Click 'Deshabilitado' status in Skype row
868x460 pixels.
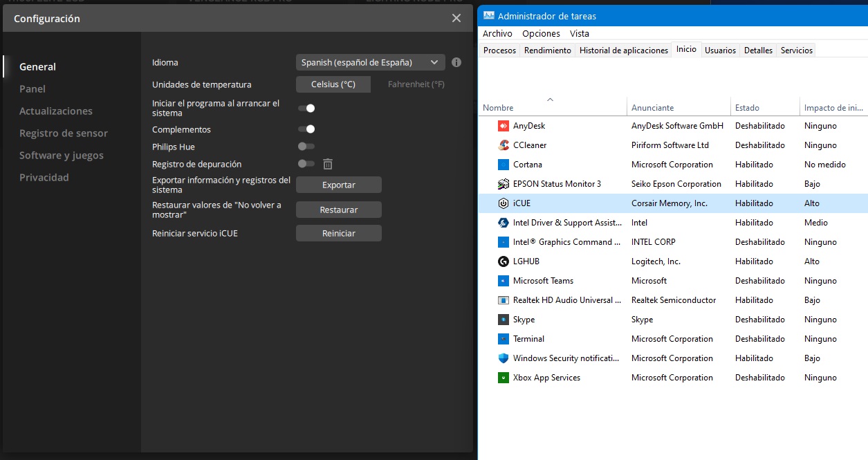tap(760, 320)
